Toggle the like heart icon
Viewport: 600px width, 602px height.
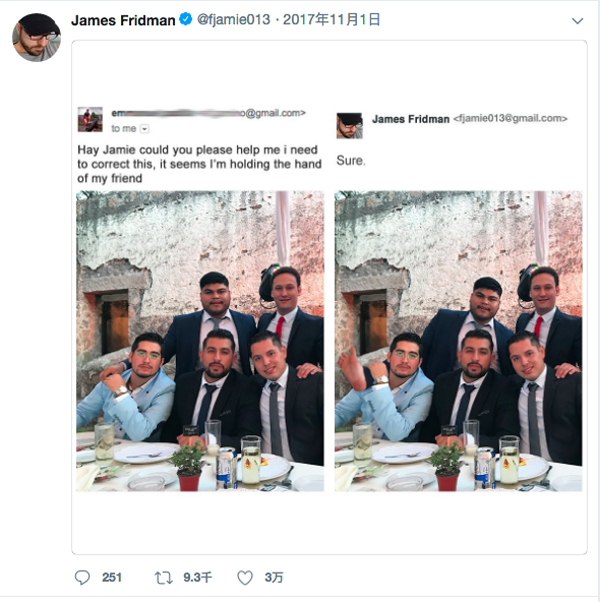(245, 577)
